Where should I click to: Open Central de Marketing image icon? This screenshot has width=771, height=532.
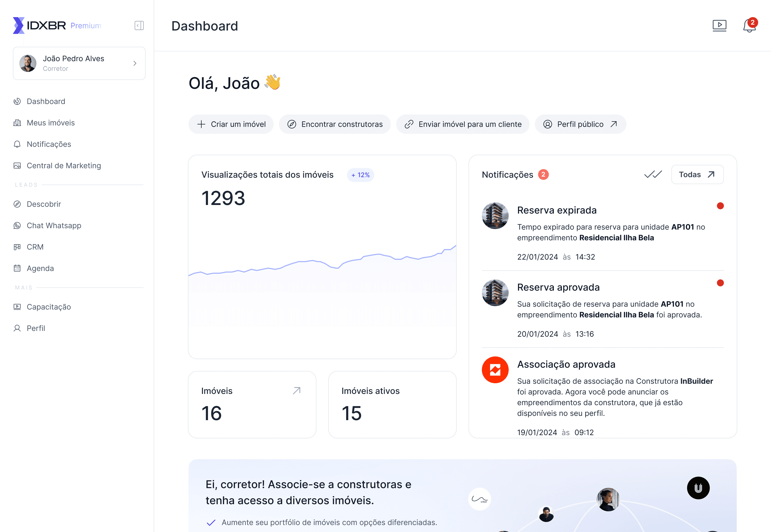(x=17, y=165)
